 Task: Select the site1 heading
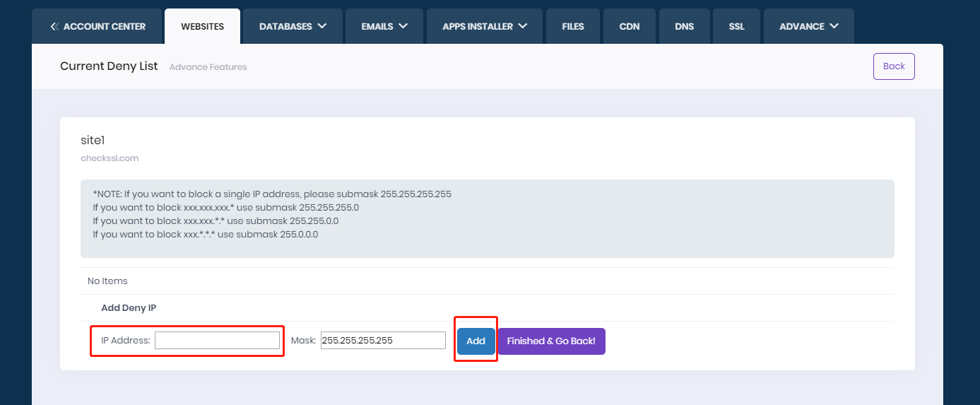point(93,141)
